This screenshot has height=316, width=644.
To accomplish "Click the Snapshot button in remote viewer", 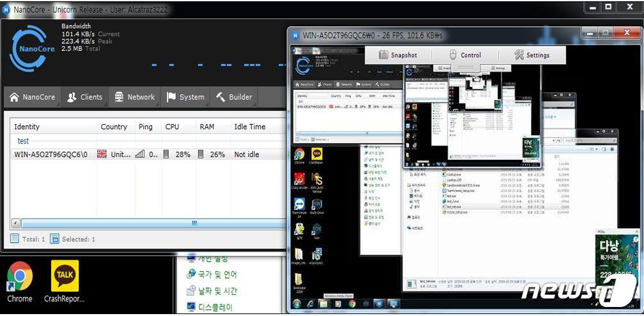I will click(398, 55).
